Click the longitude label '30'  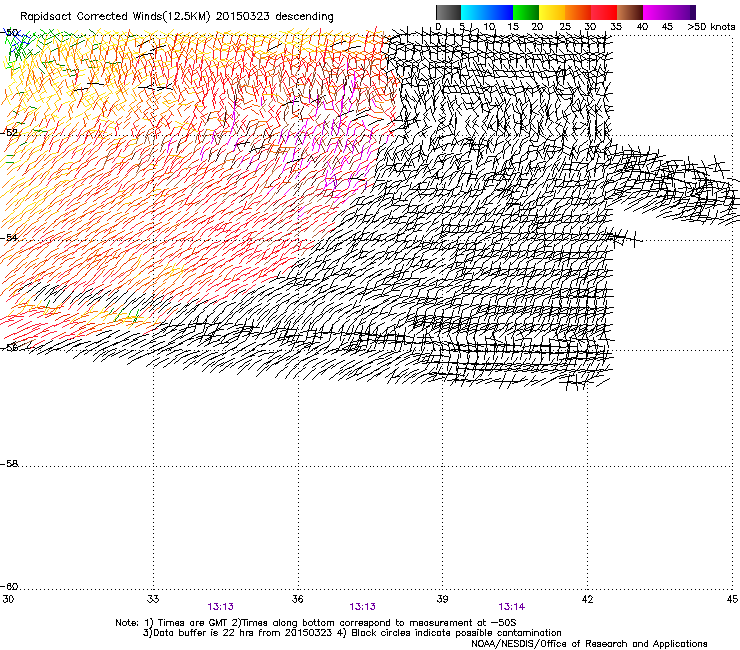point(8,599)
